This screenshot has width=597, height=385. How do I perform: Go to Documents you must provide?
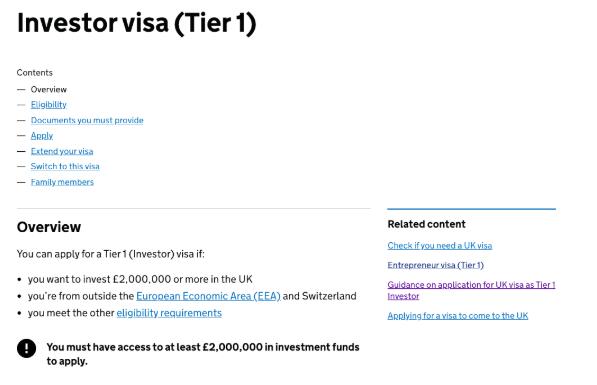[87, 120]
